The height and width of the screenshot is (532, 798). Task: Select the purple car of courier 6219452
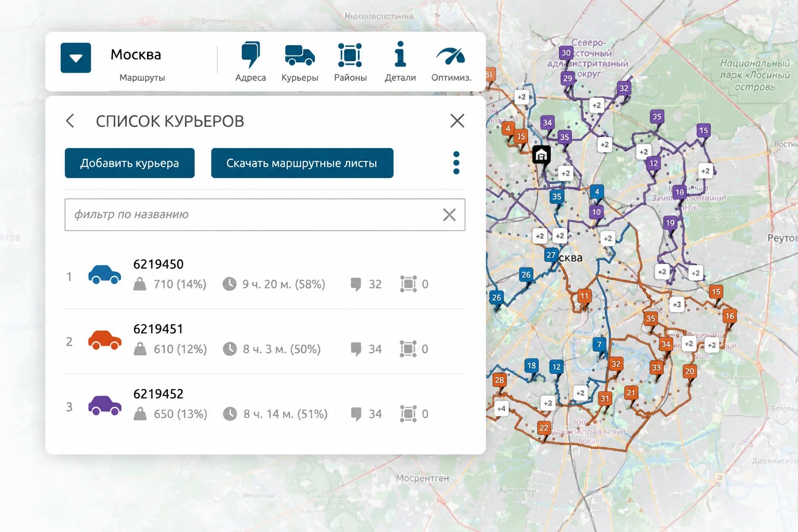[104, 405]
